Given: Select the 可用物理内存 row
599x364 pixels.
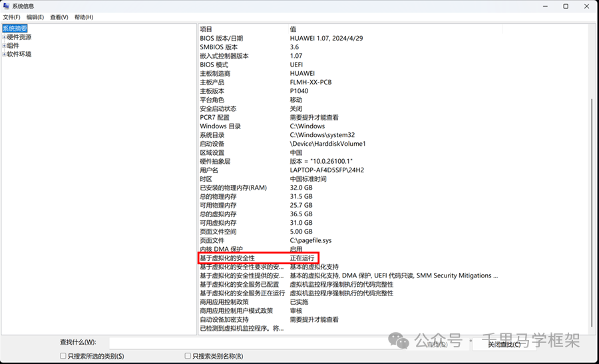Looking at the screenshot, I should 350,205.
